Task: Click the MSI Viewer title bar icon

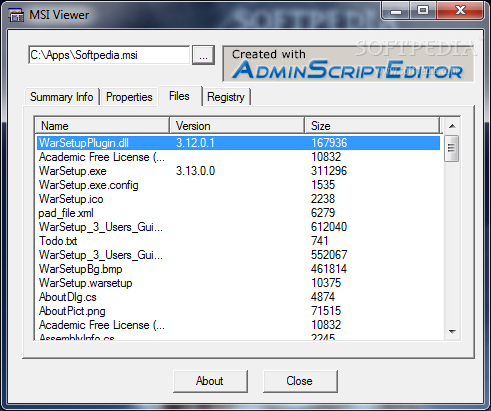Action: pyautogui.click(x=16, y=15)
